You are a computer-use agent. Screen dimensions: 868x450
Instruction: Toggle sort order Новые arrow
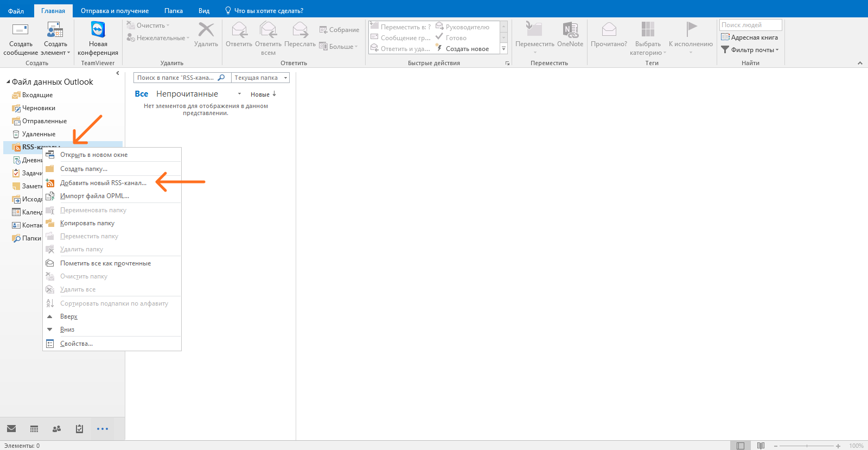point(274,94)
